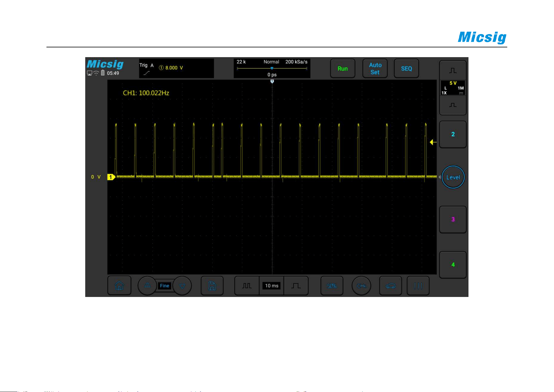This screenshot has height=392, width=554.
Task: Click the Micsig logo in the scope
Action: [105, 64]
